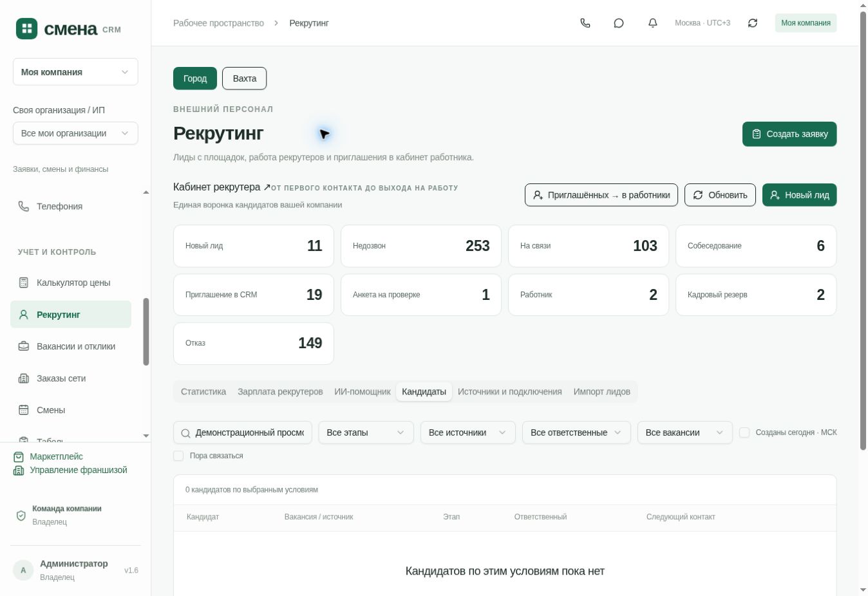868x596 pixels.
Task: Open the Отказ funnel card
Action: click(254, 344)
